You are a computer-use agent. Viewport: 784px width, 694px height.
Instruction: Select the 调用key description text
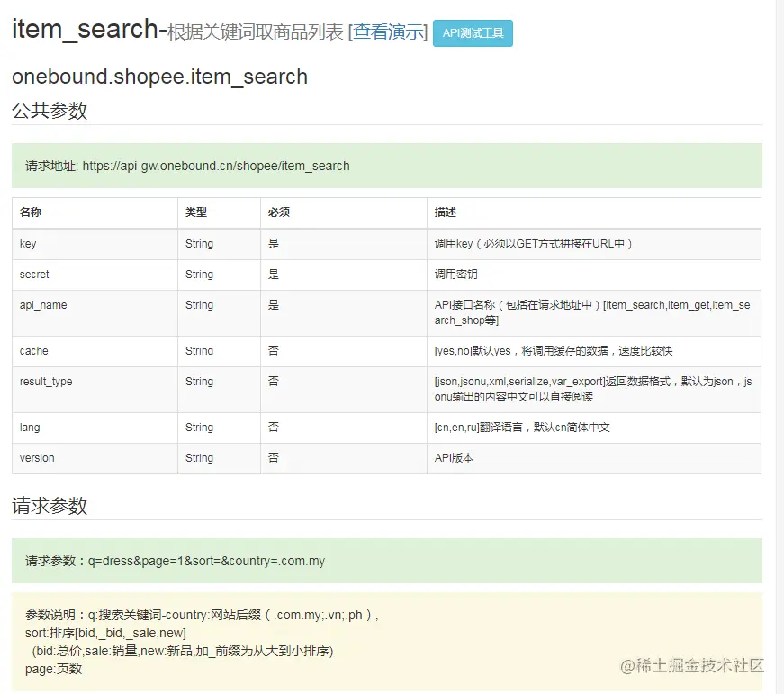[x=534, y=244]
